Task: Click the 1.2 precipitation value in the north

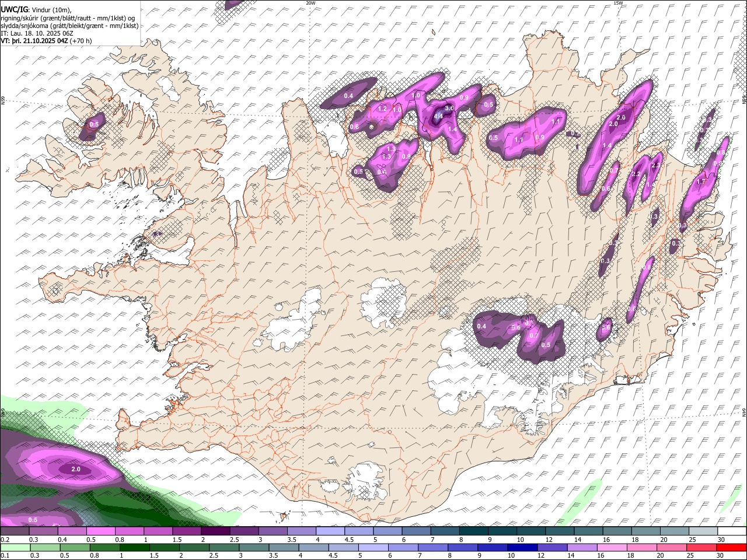Action: (x=383, y=108)
